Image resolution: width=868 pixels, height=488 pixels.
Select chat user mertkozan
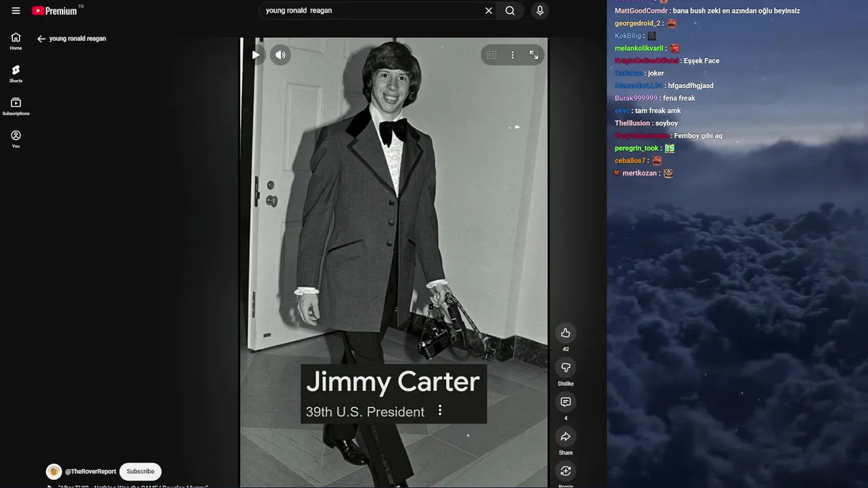pos(639,174)
